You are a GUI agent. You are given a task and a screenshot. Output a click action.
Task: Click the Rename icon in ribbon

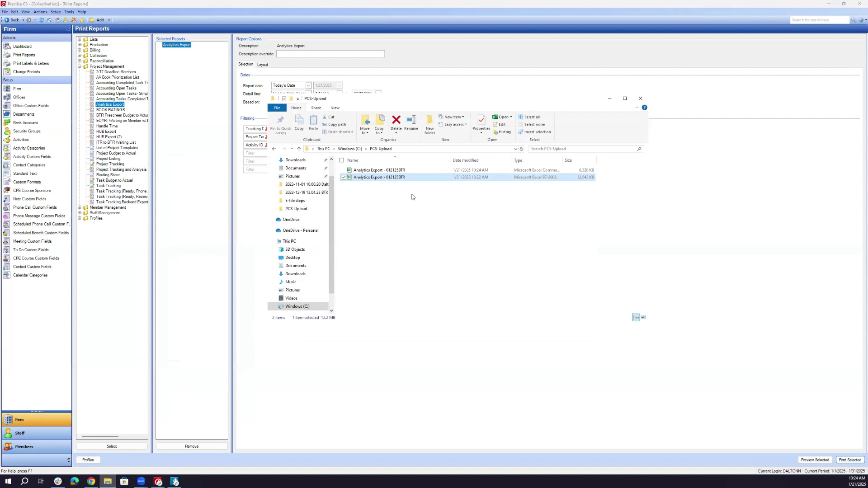(411, 120)
